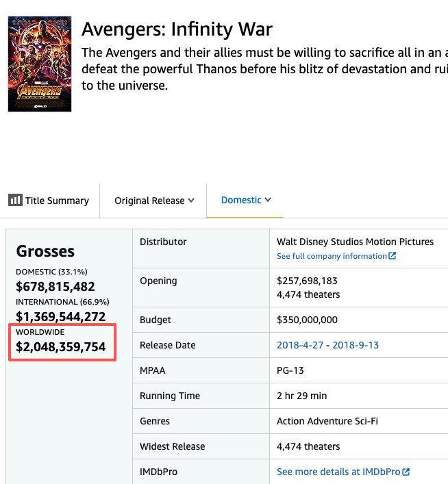Click the $350,000,000 budget value
Viewport: 448px width, 484px height.
[307, 320]
